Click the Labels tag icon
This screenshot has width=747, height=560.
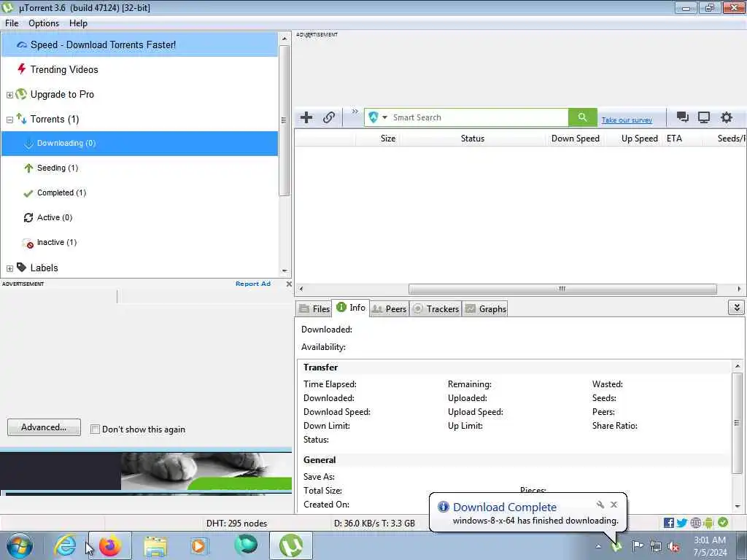click(21, 267)
